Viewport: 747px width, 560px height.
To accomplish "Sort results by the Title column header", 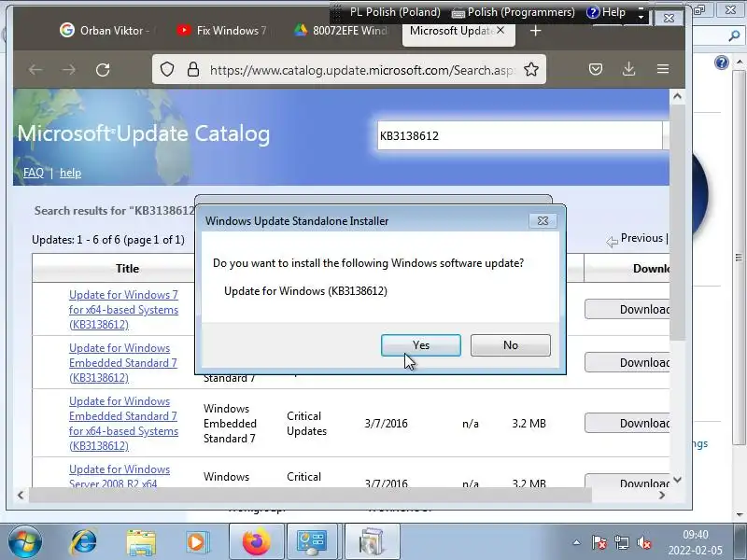I will (x=127, y=269).
